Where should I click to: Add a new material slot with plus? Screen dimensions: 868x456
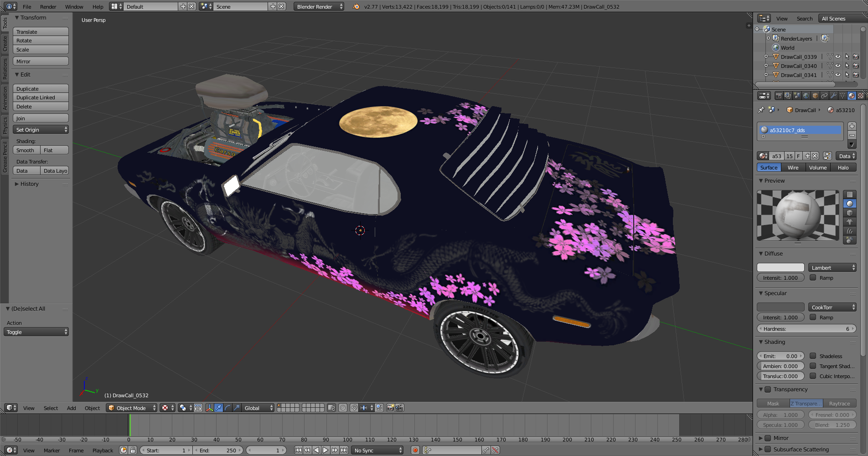[852, 126]
